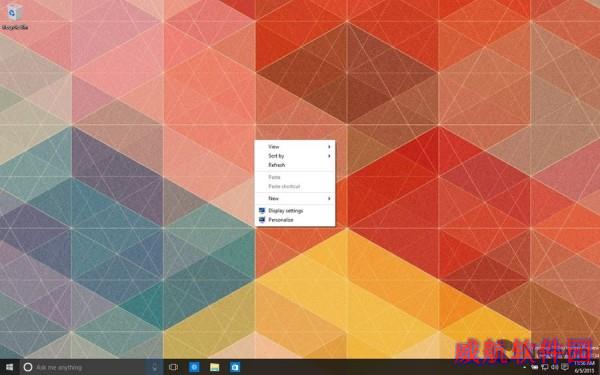This screenshot has width=600, height=375.
Task: Activate the Cortana microphone icon
Action: [155, 367]
